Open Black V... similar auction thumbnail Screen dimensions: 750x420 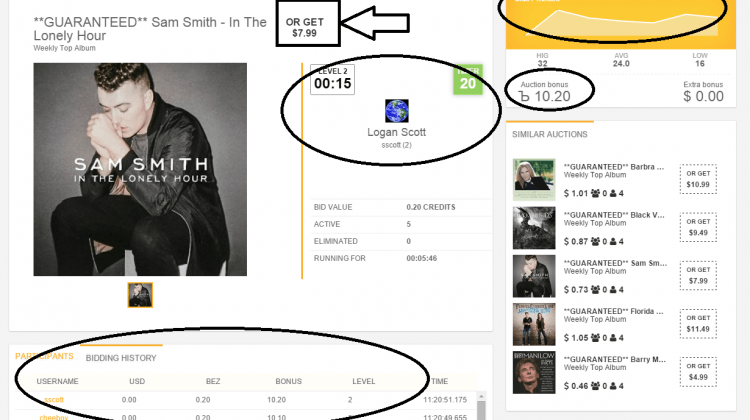[x=534, y=228]
